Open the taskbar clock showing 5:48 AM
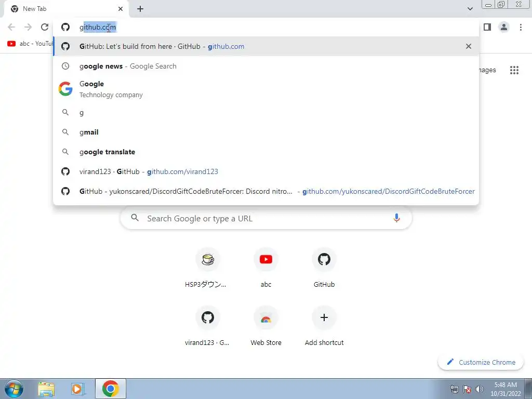This screenshot has width=532, height=399. click(505, 389)
